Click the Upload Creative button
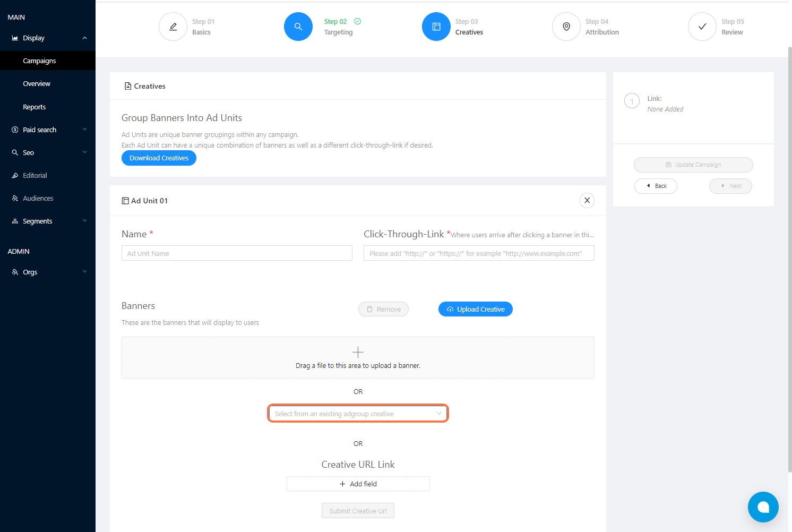 [476, 309]
